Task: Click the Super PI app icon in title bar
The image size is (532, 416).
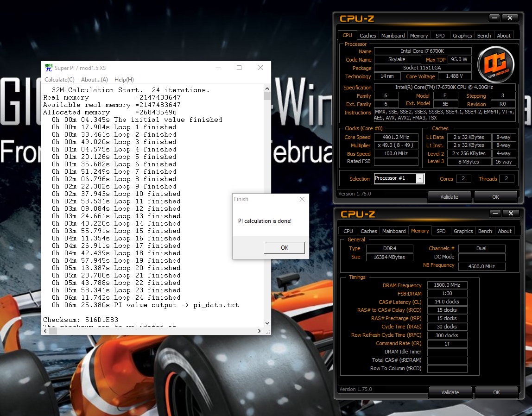Action: [x=49, y=68]
